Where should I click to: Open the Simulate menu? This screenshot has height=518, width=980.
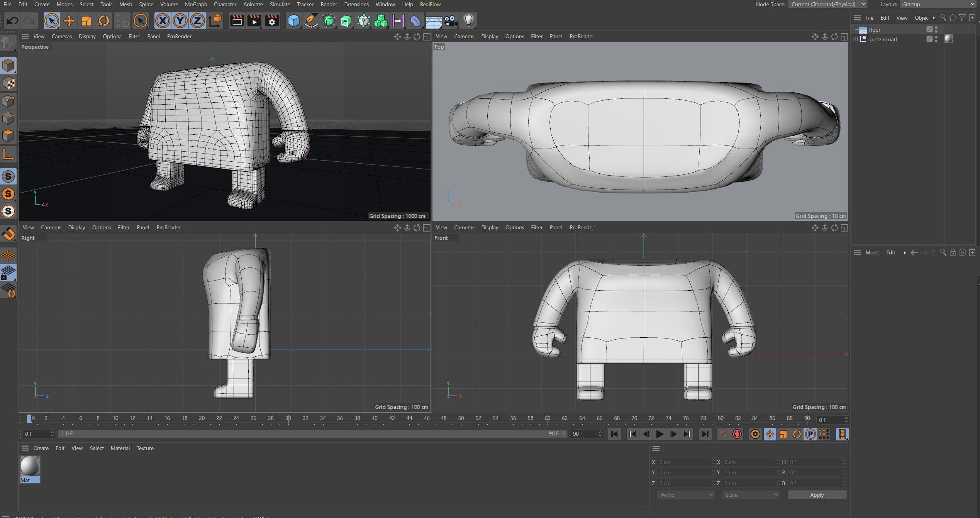[280, 4]
